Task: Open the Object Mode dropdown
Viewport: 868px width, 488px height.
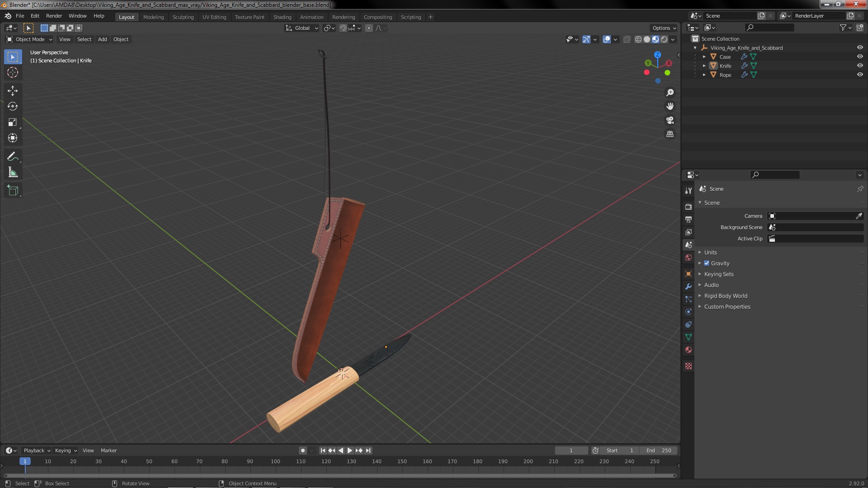Action: click(x=29, y=39)
